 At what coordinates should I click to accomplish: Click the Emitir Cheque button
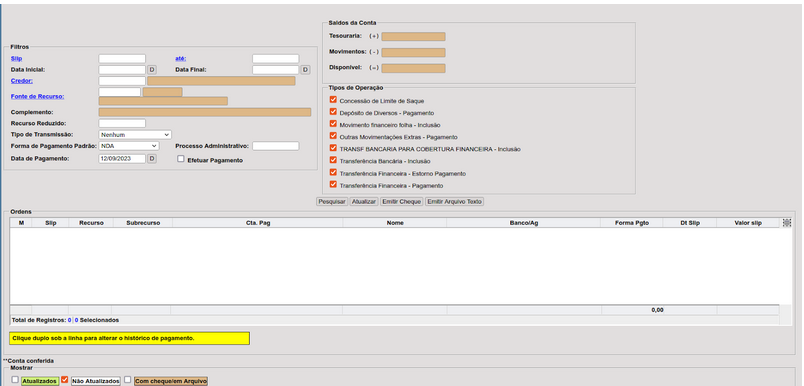(401, 202)
